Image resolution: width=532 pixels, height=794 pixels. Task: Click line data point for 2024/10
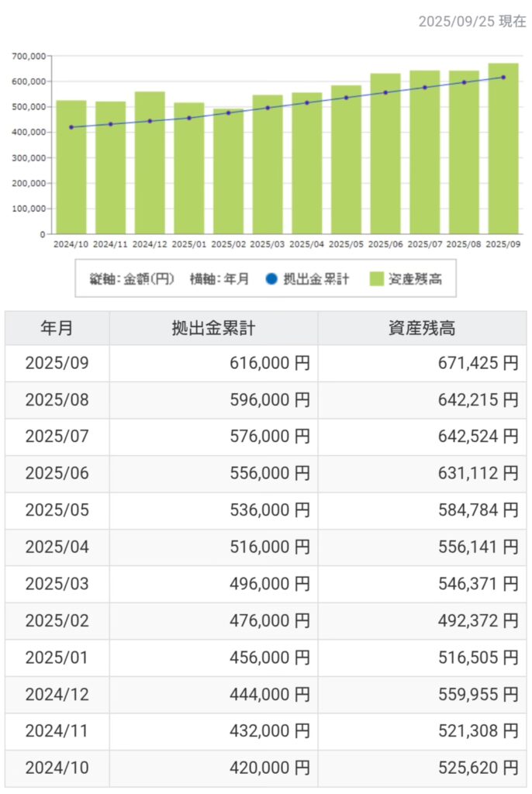71,127
